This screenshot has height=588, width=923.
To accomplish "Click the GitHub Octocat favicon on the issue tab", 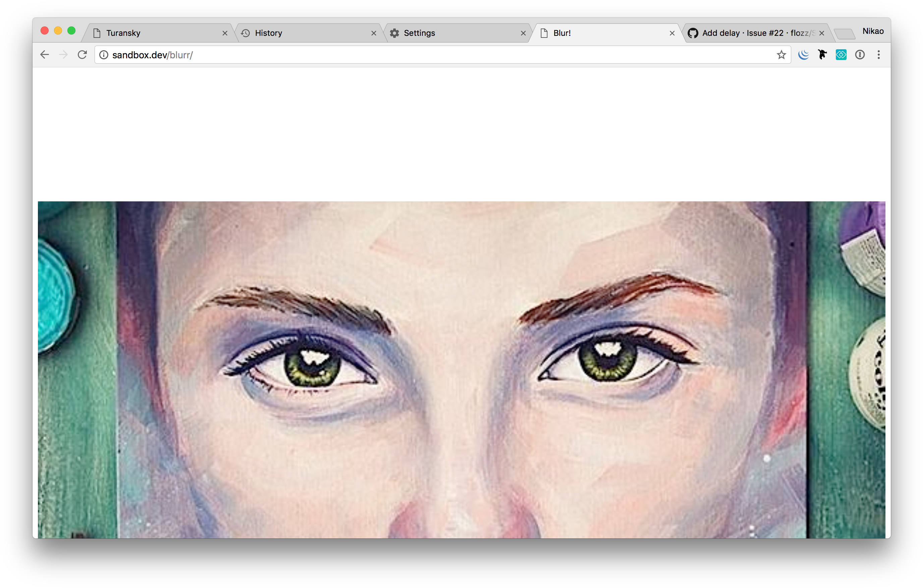I will coord(693,33).
